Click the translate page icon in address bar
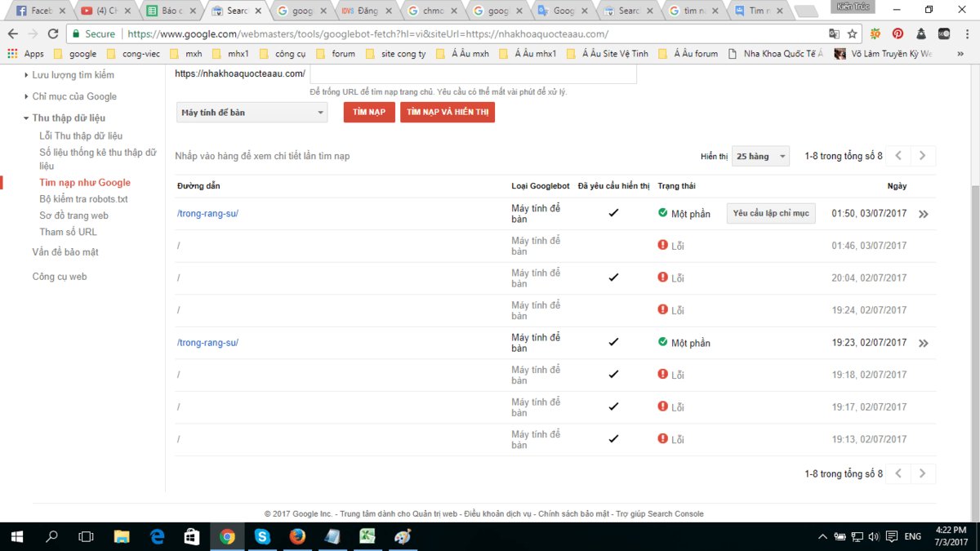 click(x=834, y=34)
